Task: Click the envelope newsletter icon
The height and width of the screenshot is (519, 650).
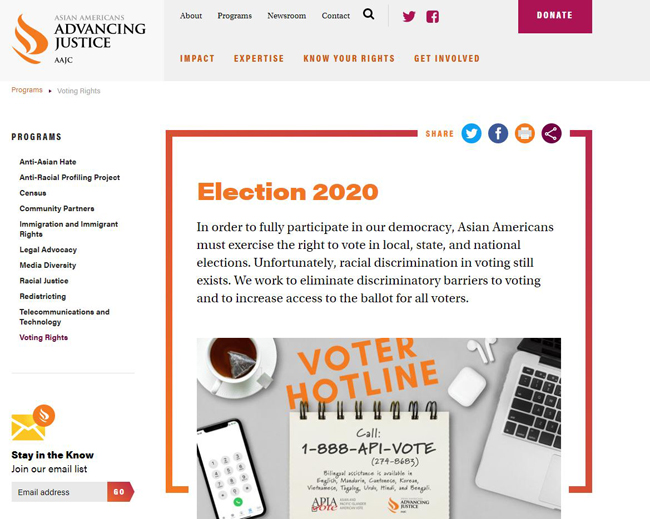Action: (x=33, y=422)
